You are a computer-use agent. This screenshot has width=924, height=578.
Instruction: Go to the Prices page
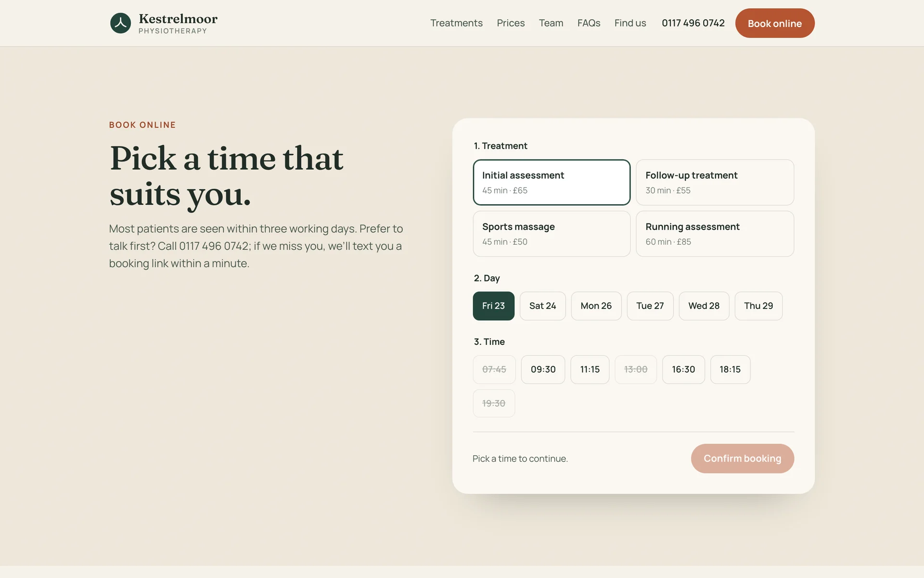[x=511, y=23]
